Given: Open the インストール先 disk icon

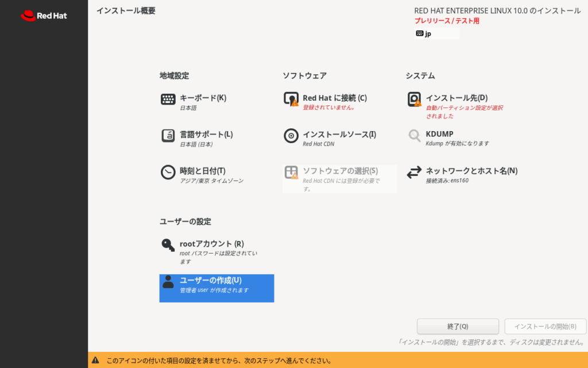Looking at the screenshot, I should pyautogui.click(x=414, y=99).
